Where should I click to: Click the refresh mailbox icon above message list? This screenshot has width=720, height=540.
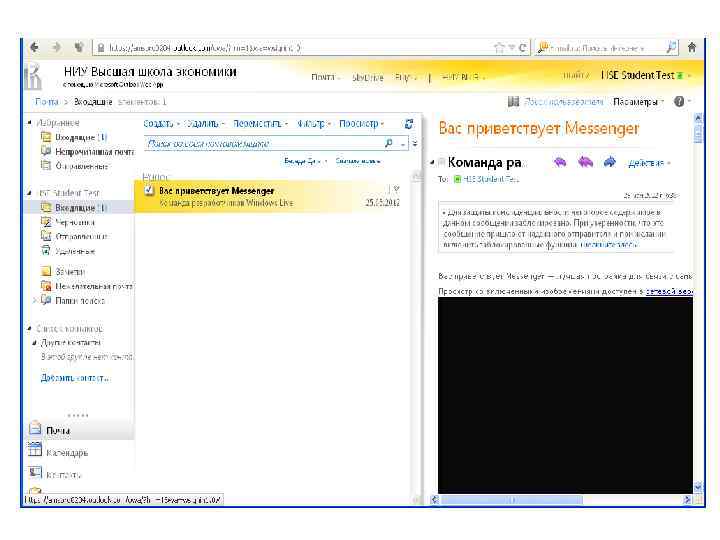[x=409, y=124]
